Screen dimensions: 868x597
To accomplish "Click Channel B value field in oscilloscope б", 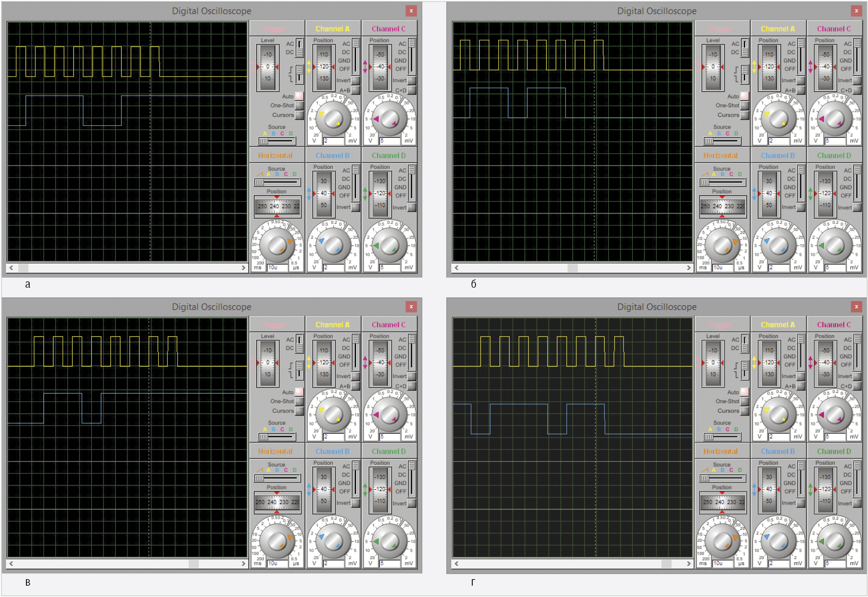I will pos(779,267).
